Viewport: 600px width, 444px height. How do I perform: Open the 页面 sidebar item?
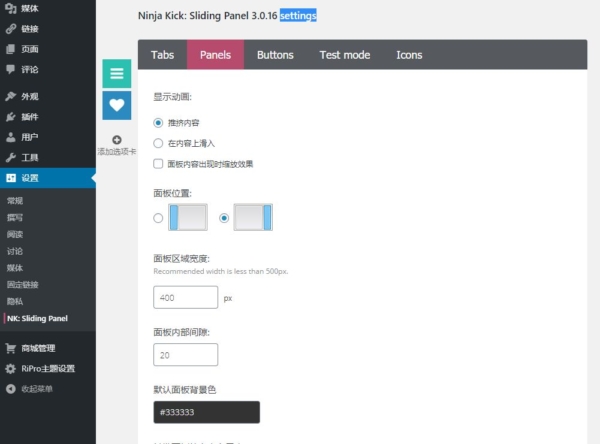(48, 49)
